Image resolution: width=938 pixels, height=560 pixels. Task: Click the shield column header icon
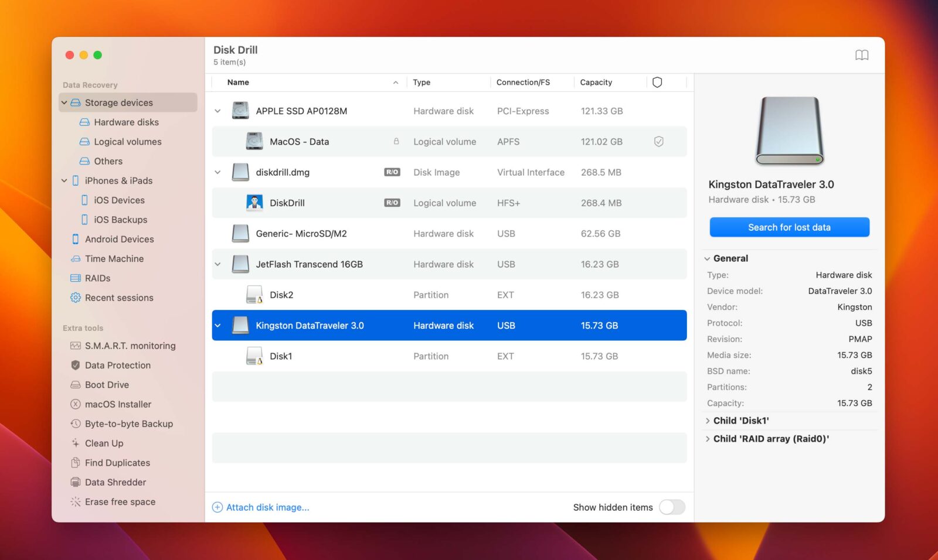coord(657,83)
